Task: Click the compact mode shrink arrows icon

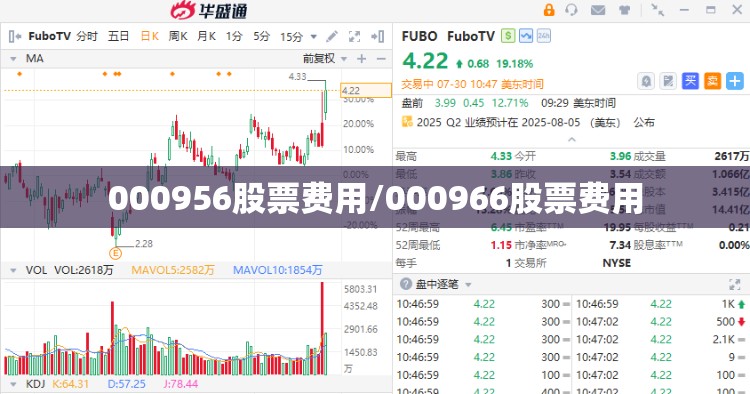Action: pyautogui.click(x=657, y=10)
